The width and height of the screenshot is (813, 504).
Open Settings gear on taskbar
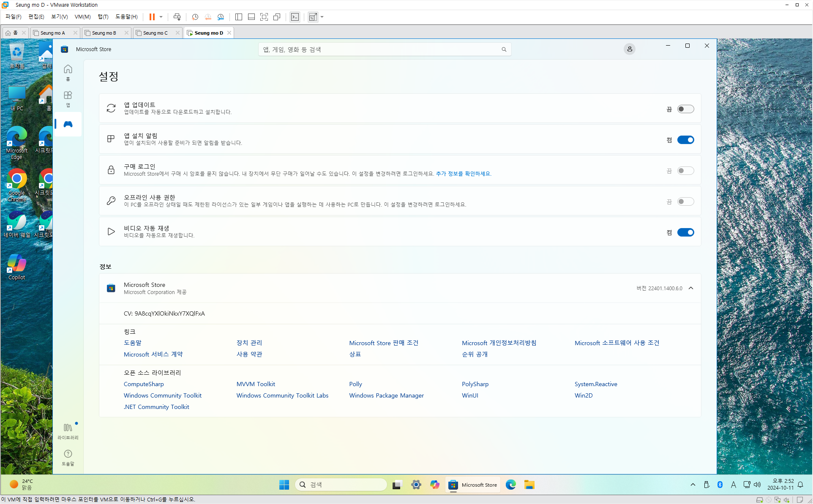(416, 485)
